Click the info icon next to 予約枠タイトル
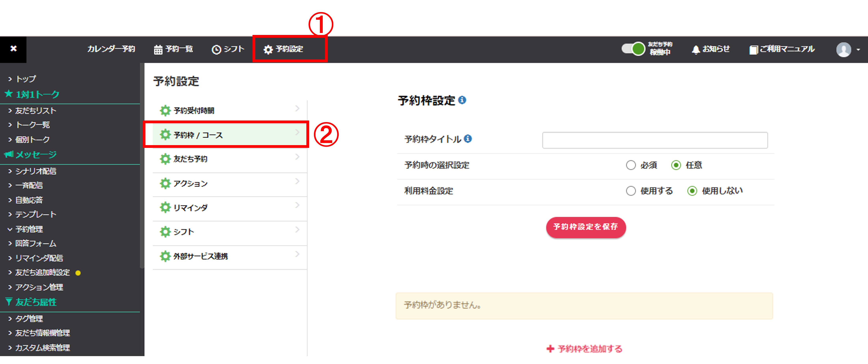The image size is (868, 364). pyautogui.click(x=468, y=139)
